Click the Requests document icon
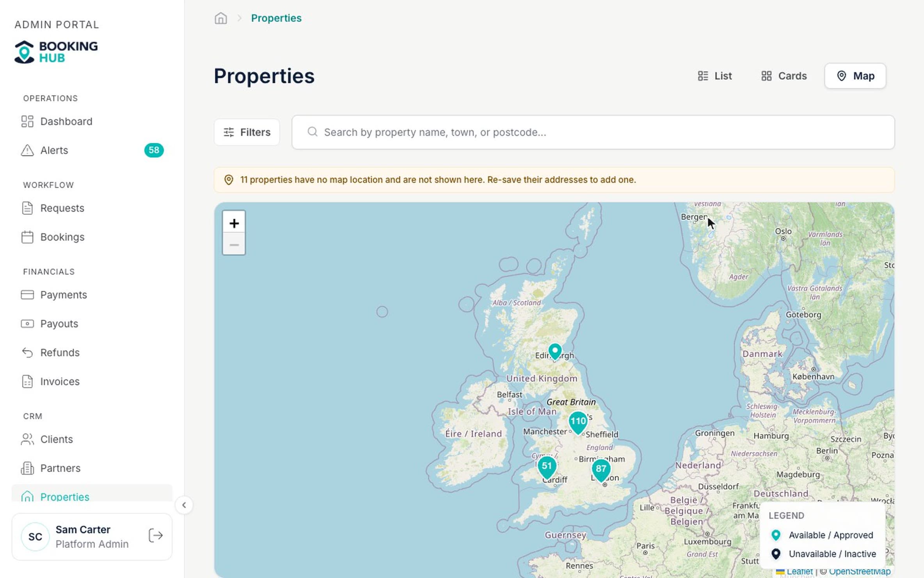This screenshot has width=924, height=578. (x=27, y=208)
